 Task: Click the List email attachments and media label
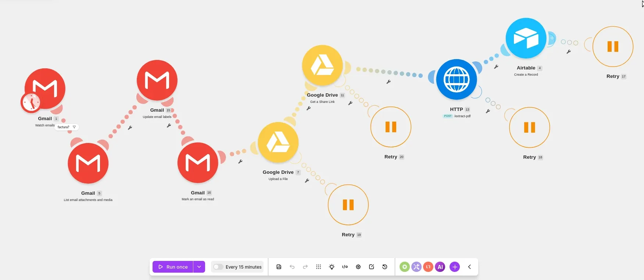tap(88, 200)
